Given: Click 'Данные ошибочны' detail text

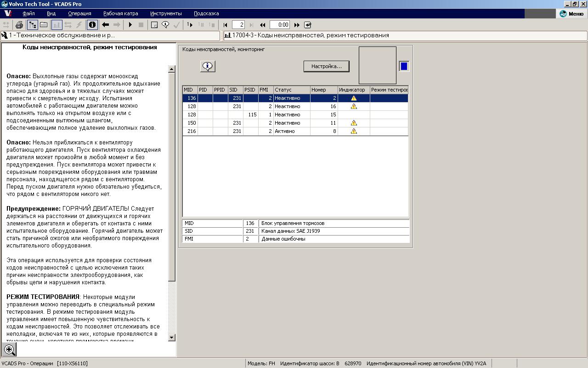Looking at the screenshot, I should coord(283,239).
